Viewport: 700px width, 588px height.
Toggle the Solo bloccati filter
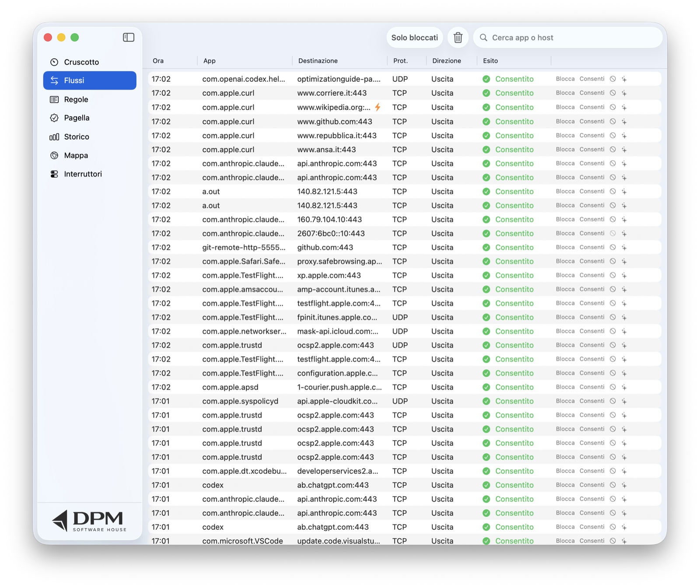pyautogui.click(x=415, y=38)
